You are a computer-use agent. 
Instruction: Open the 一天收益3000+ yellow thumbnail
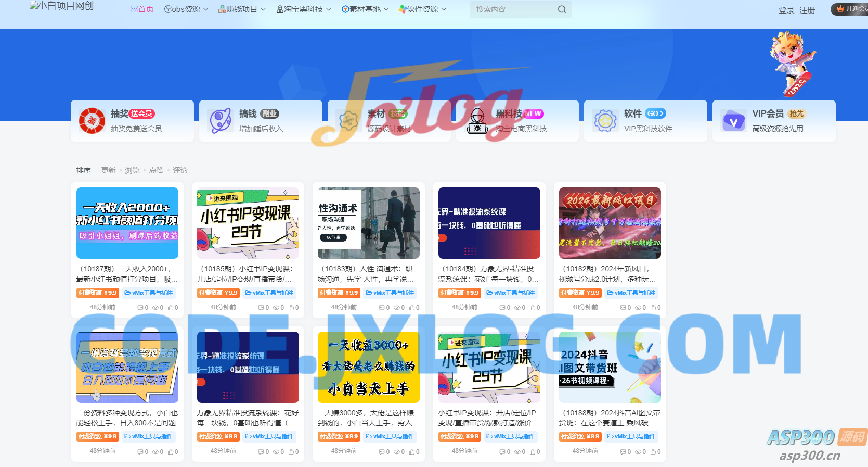pos(369,367)
